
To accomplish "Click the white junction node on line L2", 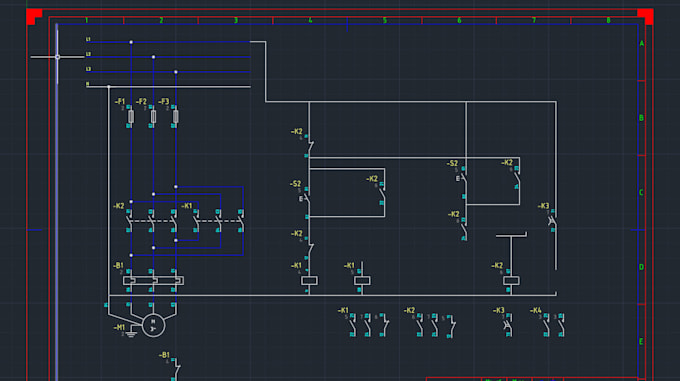I will point(154,57).
